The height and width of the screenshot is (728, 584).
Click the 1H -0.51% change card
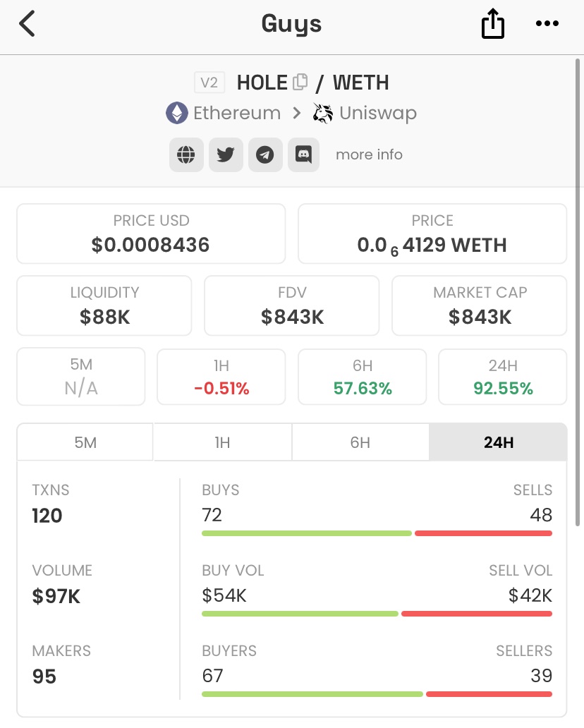221,377
